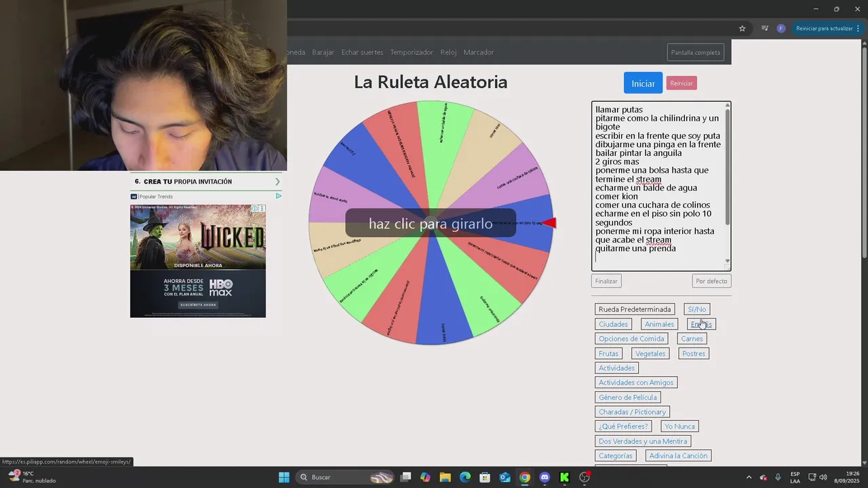Select the Opciones de Comida preset
Viewport: 868px width, 488px height.
pyautogui.click(x=631, y=339)
